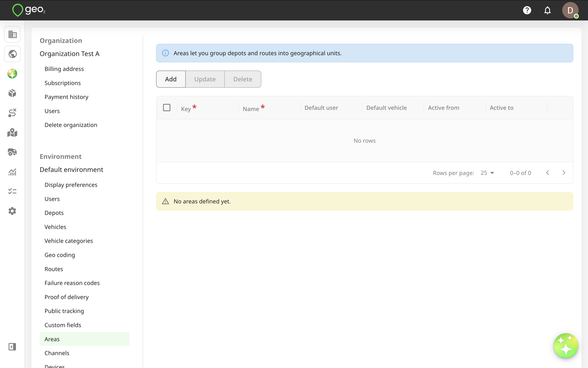Open the package box icon in sidebar
Viewport: 588px width, 368px height.
coord(12,93)
